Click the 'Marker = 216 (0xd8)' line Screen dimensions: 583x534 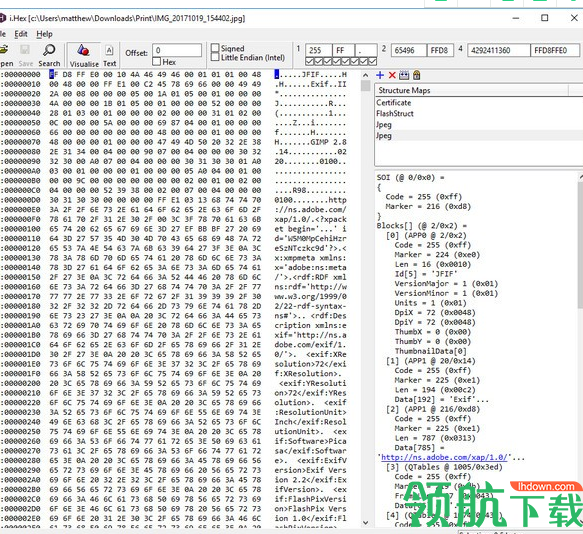(428, 206)
